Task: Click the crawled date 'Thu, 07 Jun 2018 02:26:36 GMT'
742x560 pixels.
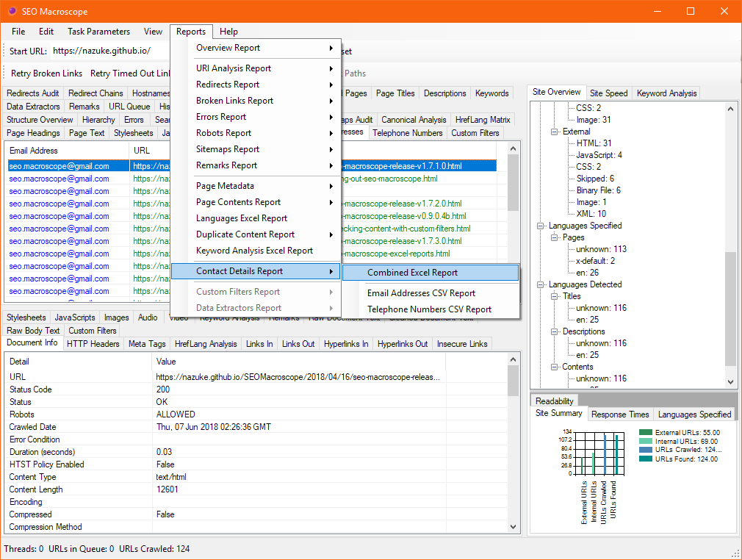Action: pos(214,427)
